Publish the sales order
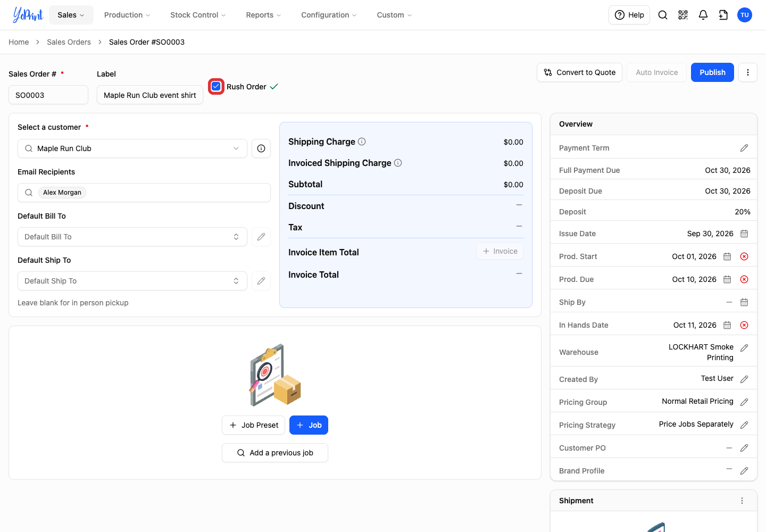This screenshot has height=532, width=766. 712,72
